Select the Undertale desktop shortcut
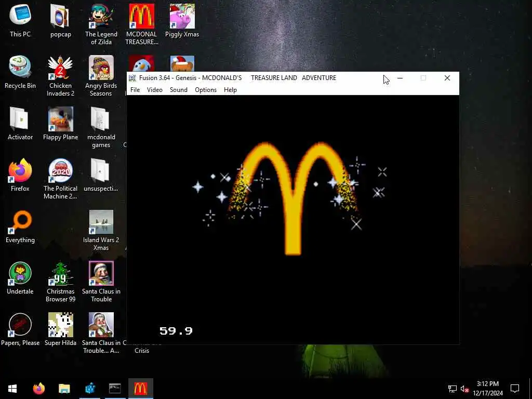 [x=20, y=278]
